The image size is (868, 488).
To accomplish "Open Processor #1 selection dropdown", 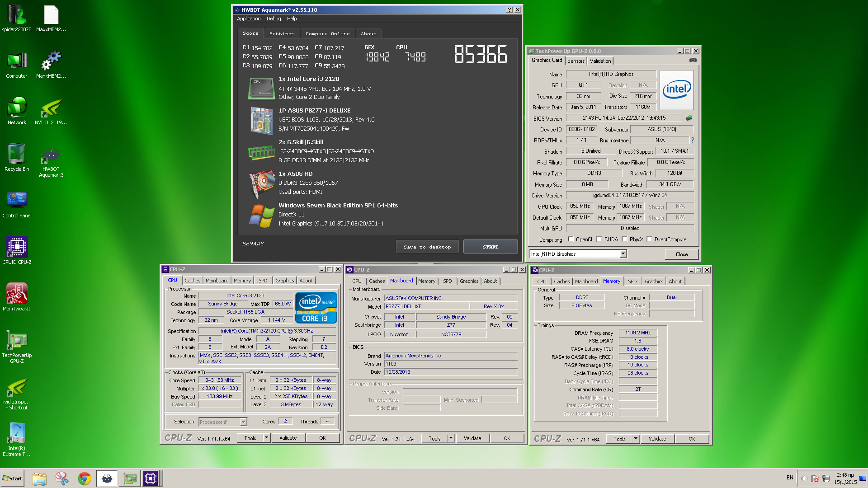I will 243,422.
